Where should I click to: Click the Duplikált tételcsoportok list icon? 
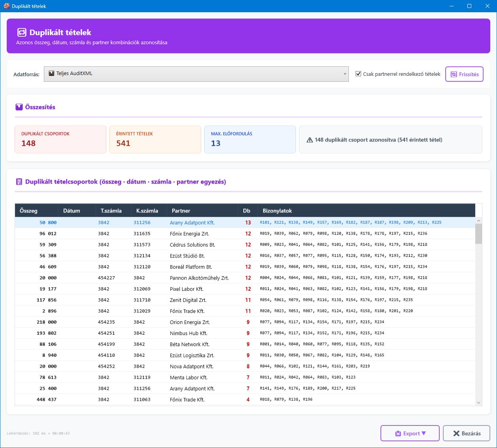point(19,182)
